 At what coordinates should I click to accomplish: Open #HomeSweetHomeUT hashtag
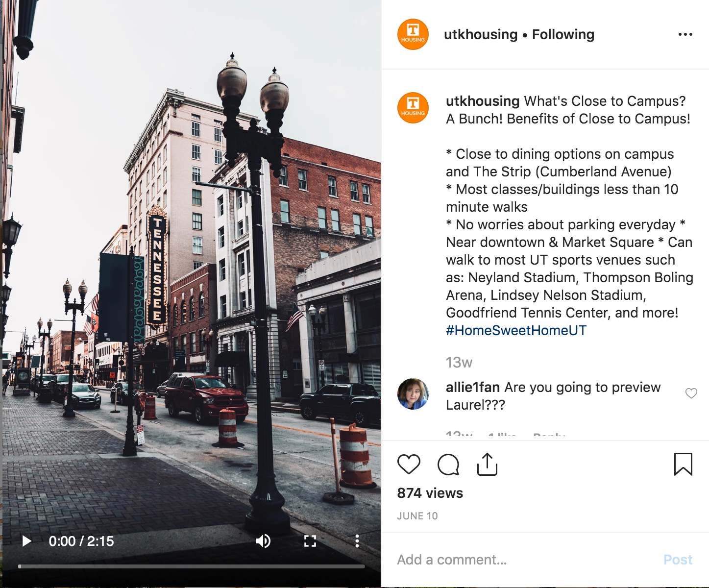516,330
